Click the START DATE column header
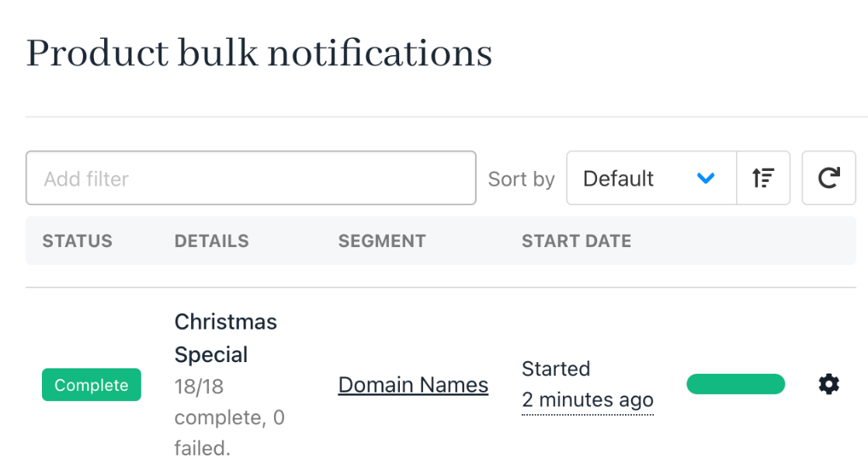Image resolution: width=868 pixels, height=474 pixels. 576,241
